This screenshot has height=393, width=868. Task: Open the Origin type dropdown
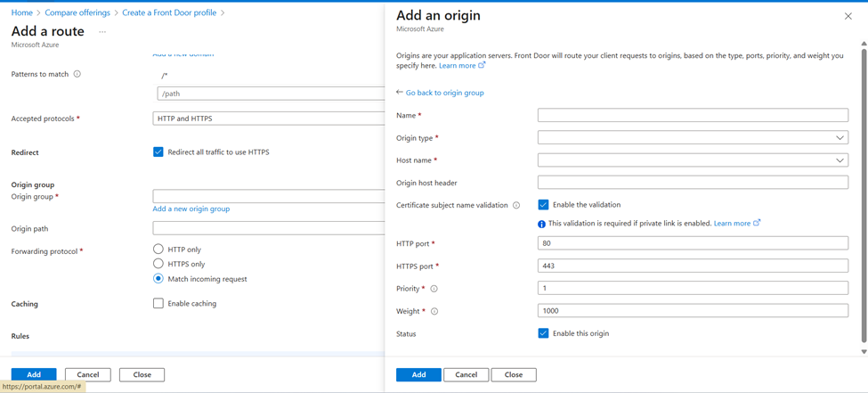click(x=694, y=137)
